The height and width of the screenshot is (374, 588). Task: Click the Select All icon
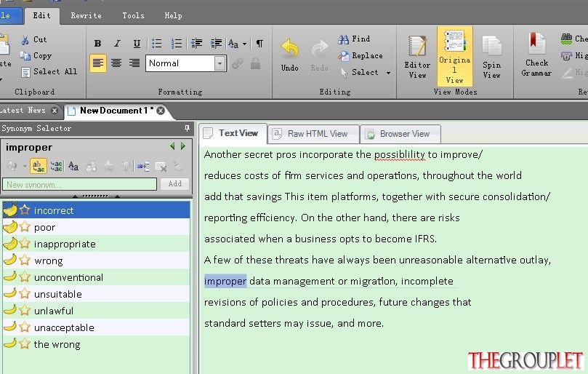click(x=25, y=72)
